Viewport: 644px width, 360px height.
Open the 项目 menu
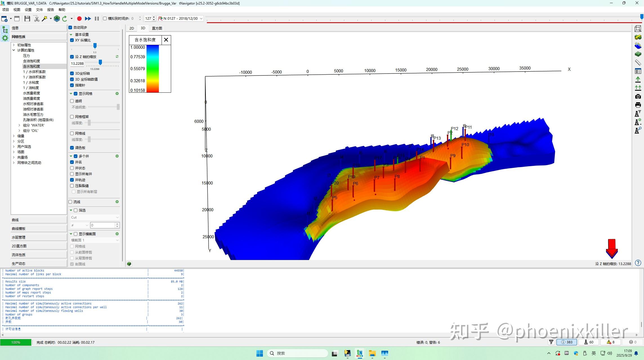pos(6,10)
